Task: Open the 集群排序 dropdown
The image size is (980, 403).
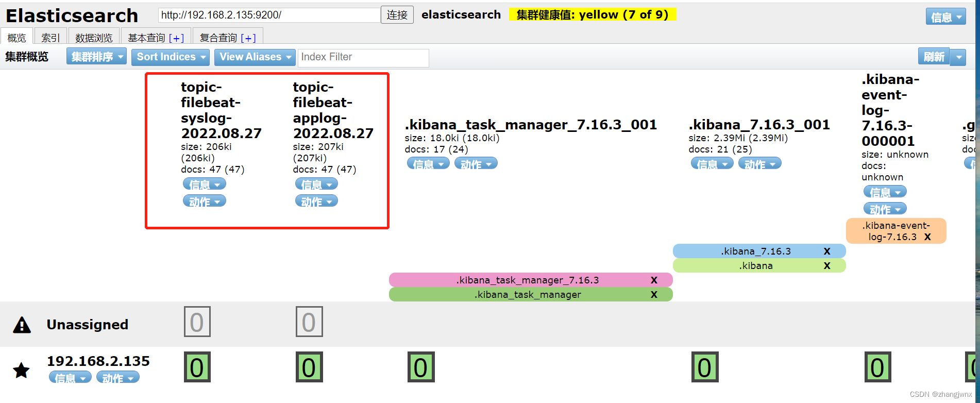Action: point(96,57)
